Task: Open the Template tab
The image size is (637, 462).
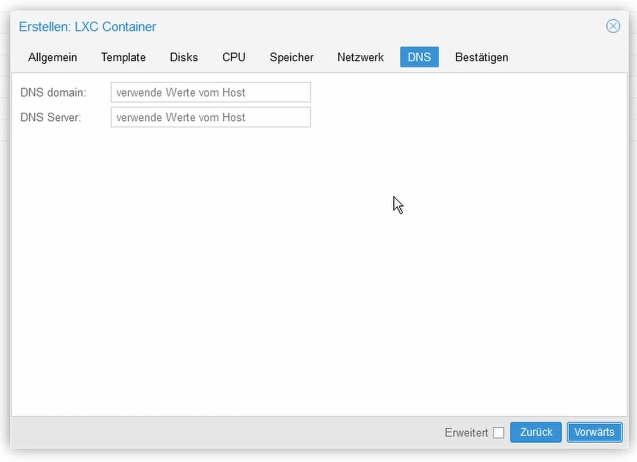Action: tap(123, 57)
